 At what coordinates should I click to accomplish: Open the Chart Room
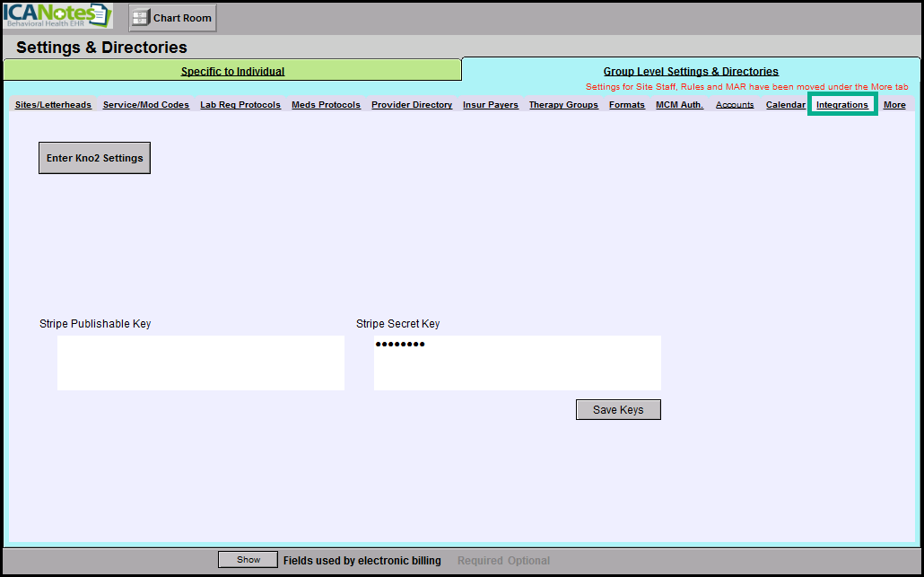pyautogui.click(x=172, y=18)
